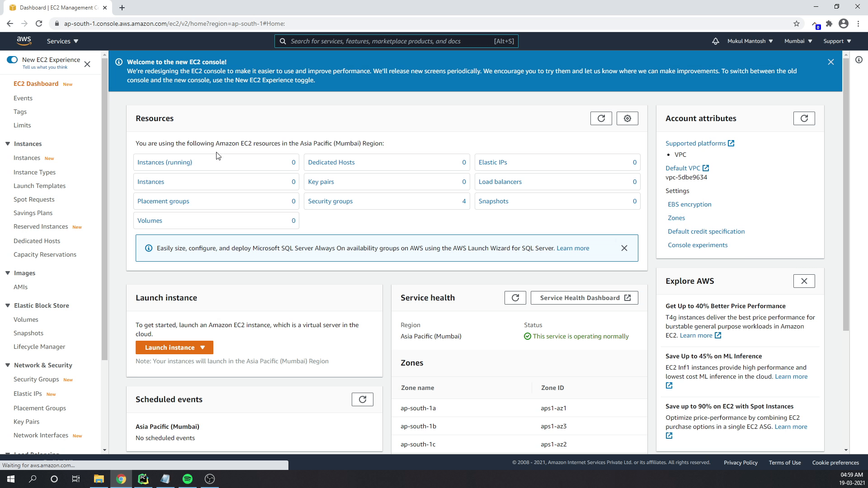Image resolution: width=868 pixels, height=488 pixels.
Task: Open the EBS encryption settings link
Action: click(689, 204)
